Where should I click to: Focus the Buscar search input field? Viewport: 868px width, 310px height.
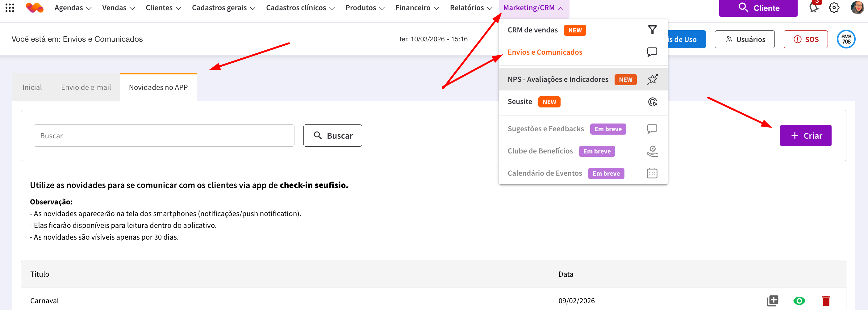(164, 136)
